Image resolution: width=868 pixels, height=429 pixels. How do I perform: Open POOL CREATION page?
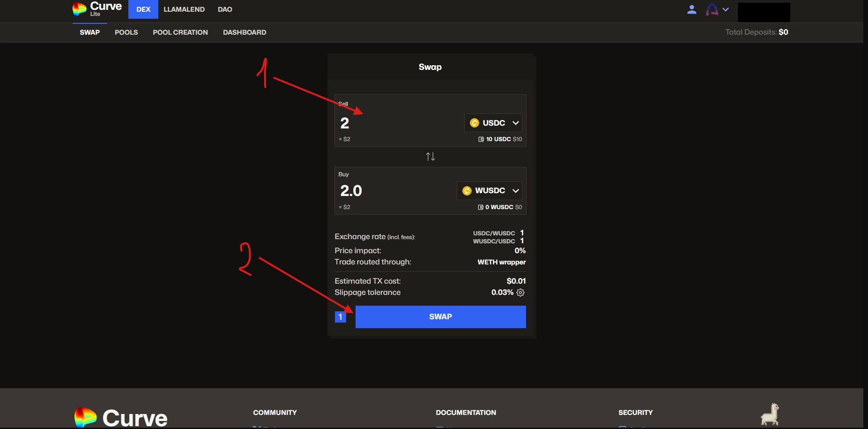click(x=180, y=32)
